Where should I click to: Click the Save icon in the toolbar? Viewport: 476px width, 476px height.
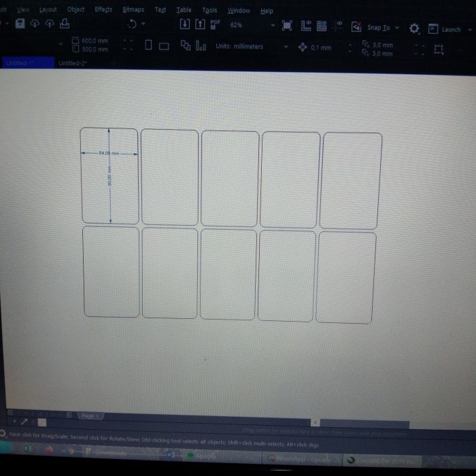click(20, 24)
